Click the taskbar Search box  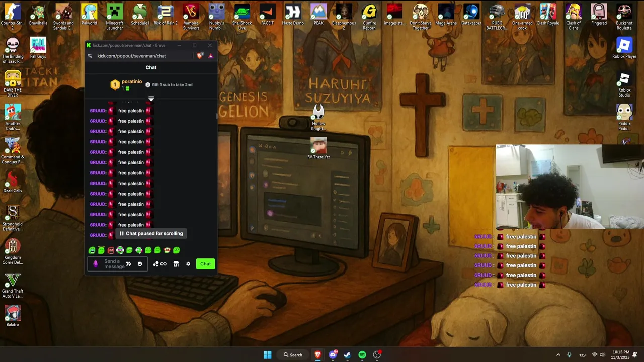pyautogui.click(x=293, y=355)
